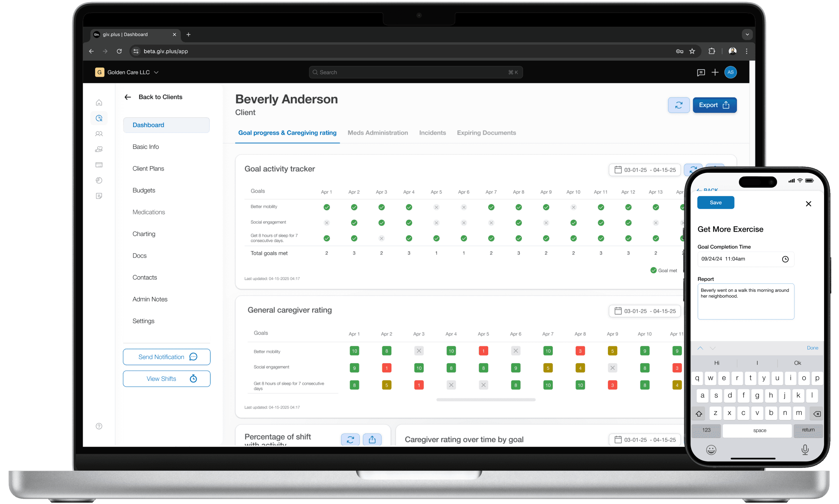Toggle Better mobility goal check for Apr 1
The height and width of the screenshot is (504, 839).
point(327,207)
